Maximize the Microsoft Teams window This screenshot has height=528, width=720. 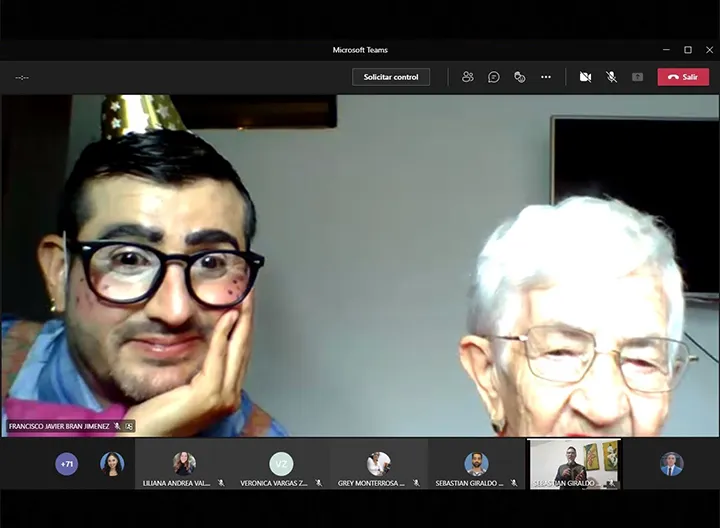[x=688, y=50]
